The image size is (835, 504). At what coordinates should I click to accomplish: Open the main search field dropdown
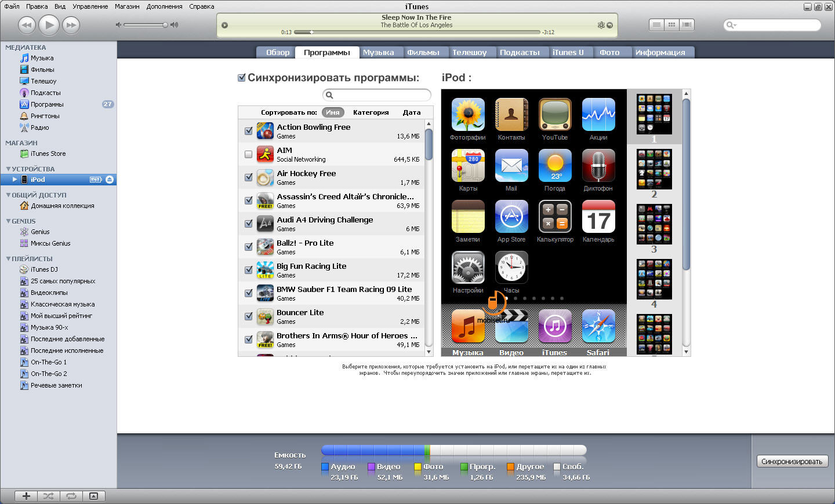[x=732, y=25]
